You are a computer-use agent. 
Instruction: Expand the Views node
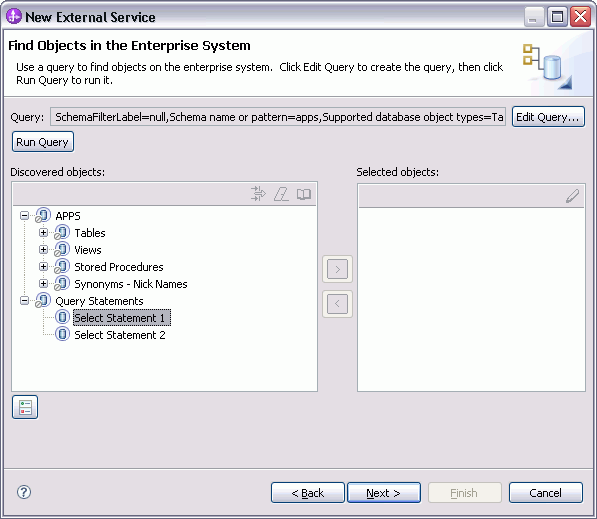click(43, 250)
